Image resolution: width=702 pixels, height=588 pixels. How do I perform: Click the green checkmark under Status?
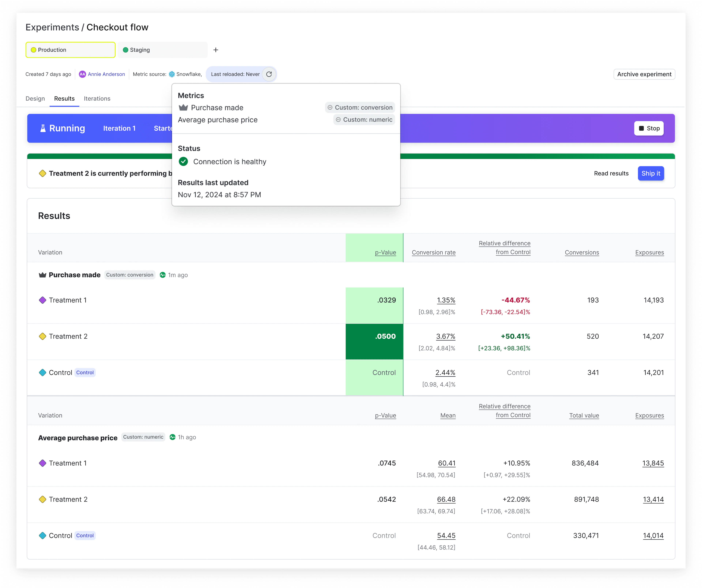click(183, 161)
